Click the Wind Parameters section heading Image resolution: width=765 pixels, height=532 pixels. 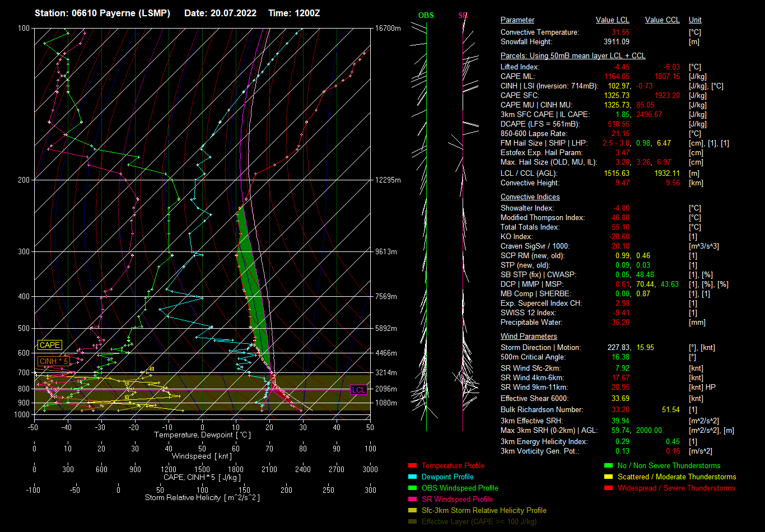tap(528, 337)
